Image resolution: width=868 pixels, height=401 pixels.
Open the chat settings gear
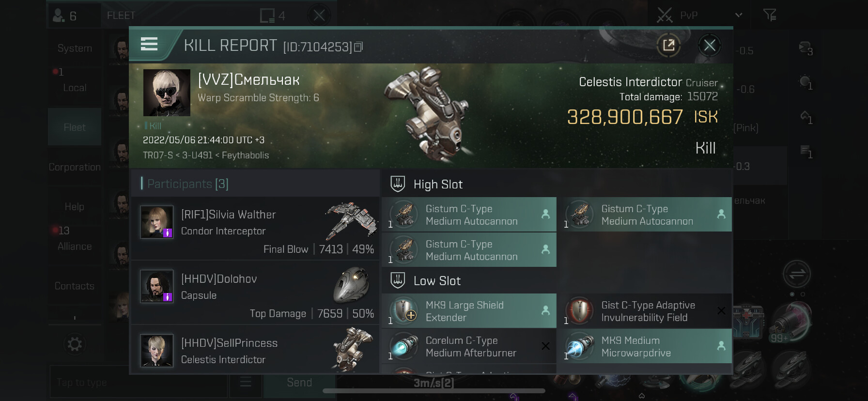click(75, 344)
